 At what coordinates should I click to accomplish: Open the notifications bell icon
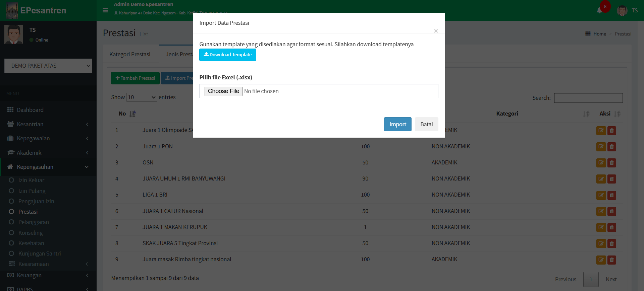599,11
